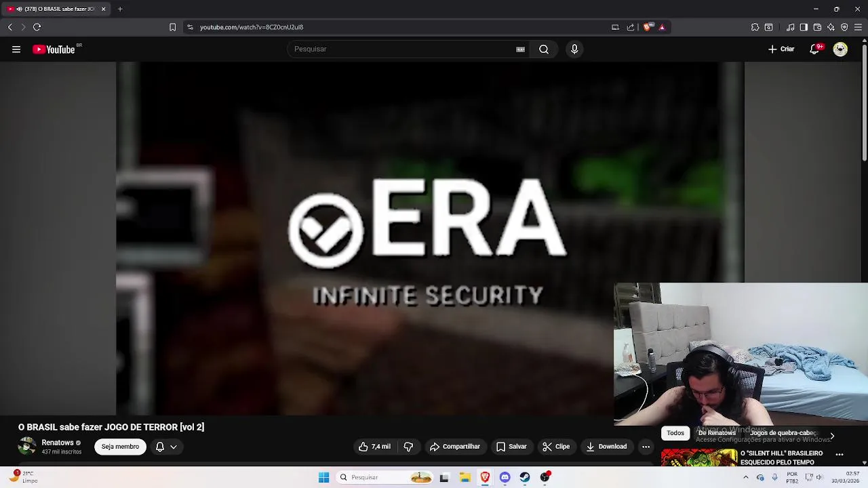Image resolution: width=868 pixels, height=488 pixels.
Task: Select the De Renatows filter chip
Action: [x=717, y=433]
